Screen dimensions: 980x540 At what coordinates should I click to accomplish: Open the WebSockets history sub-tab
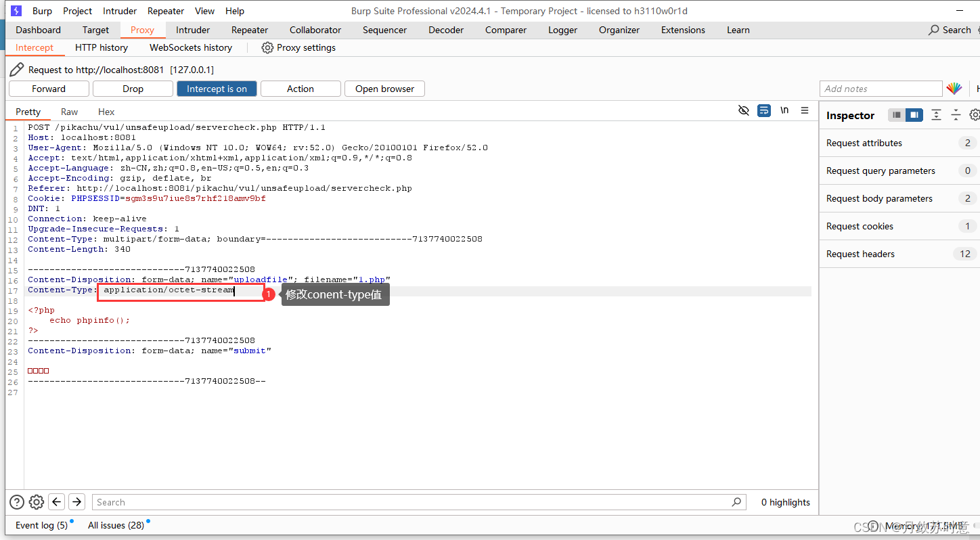[x=191, y=47]
